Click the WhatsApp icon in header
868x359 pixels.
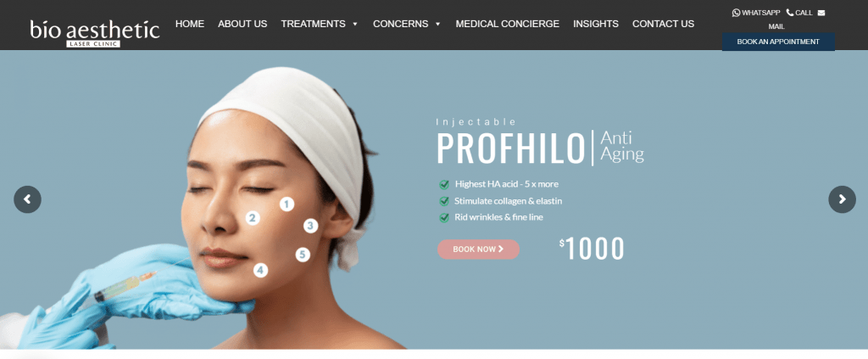click(736, 13)
